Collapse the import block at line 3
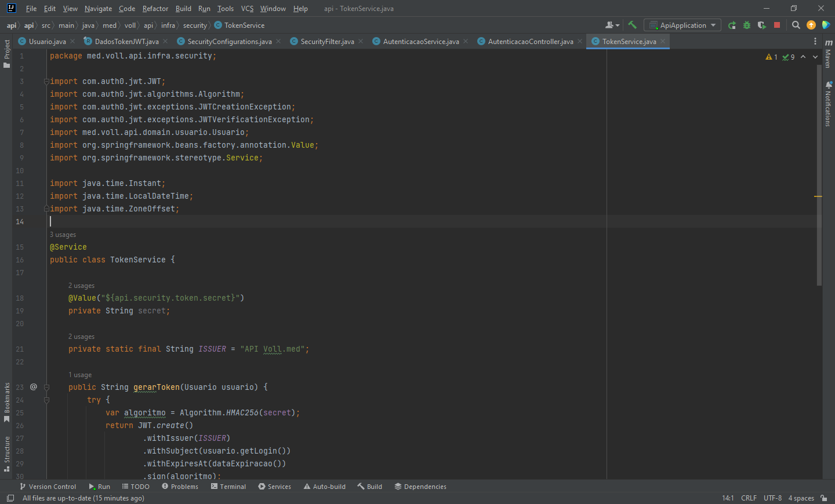Viewport: 835px width, 504px height. click(x=46, y=81)
